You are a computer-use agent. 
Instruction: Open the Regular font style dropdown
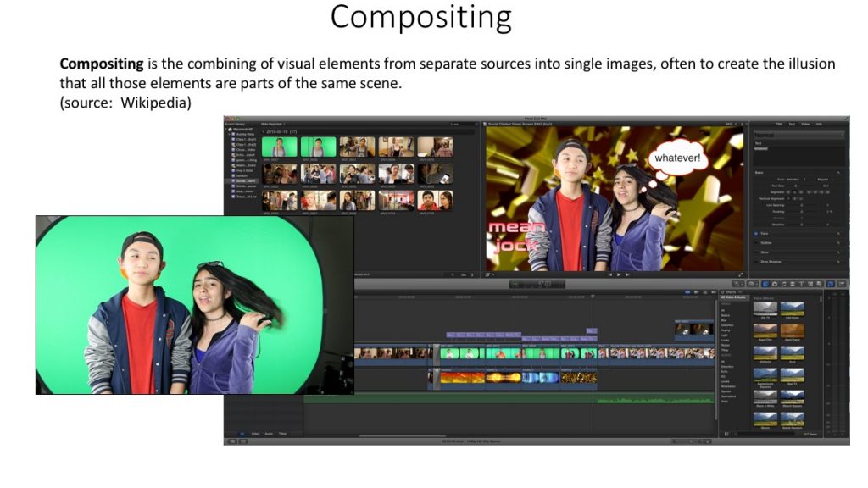pyautogui.click(x=826, y=180)
